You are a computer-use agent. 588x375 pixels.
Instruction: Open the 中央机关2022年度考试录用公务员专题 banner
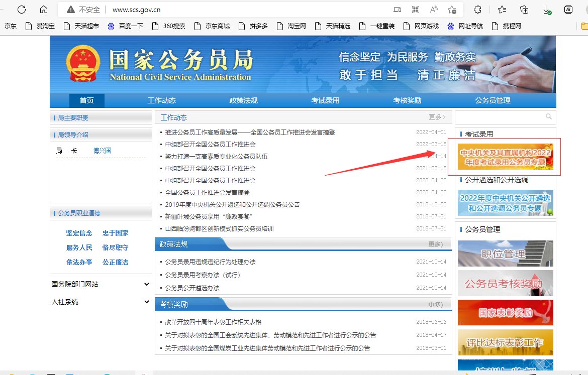tap(505, 157)
